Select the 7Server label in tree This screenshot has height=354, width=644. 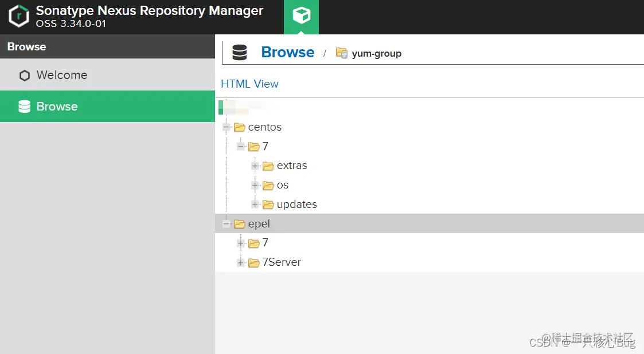(282, 262)
